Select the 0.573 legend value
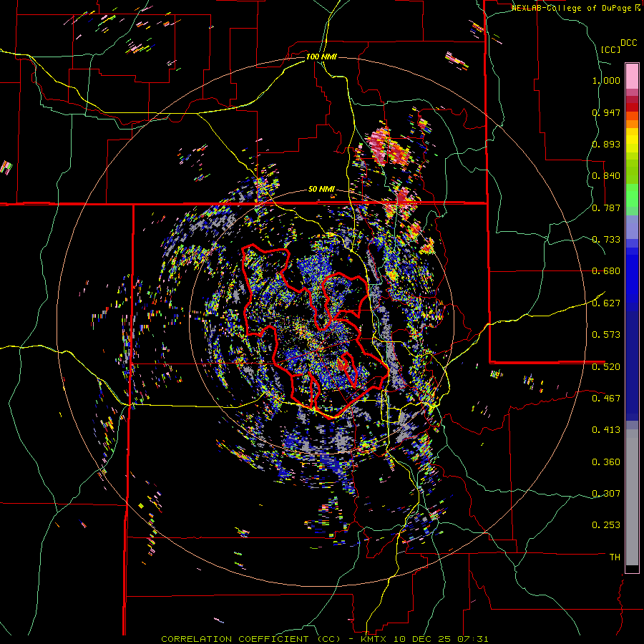Screen dimensions: 644x644 click(606, 335)
